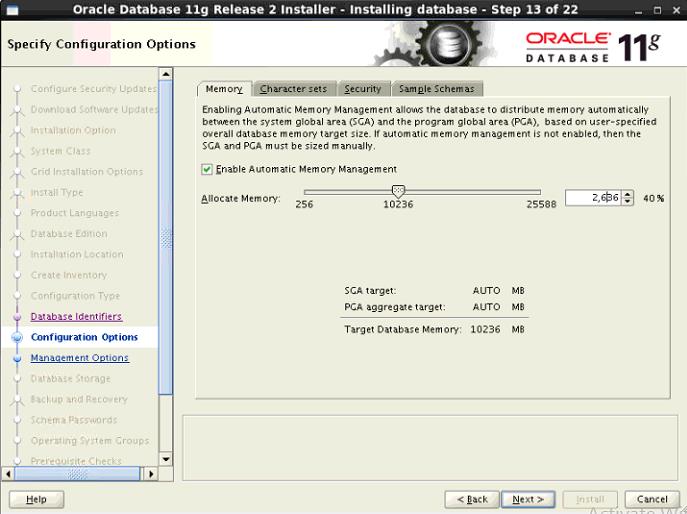Click the 'Allocate Memory:' label
Screen dimensions: 687x514
[241, 199]
